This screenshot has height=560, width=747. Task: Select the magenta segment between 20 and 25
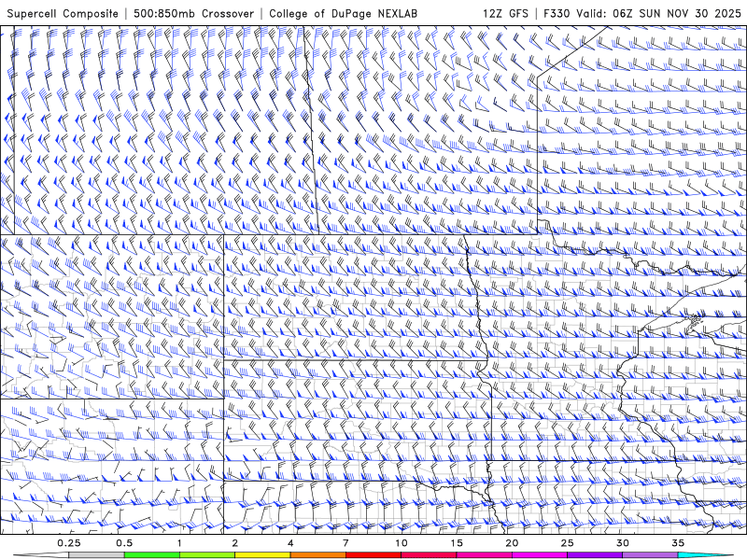[x=540, y=555]
